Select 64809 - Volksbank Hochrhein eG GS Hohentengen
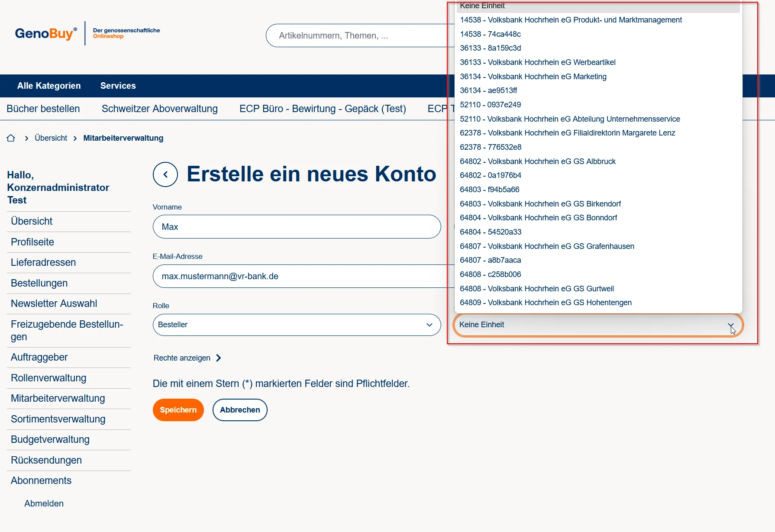This screenshot has width=775, height=532. [546, 303]
